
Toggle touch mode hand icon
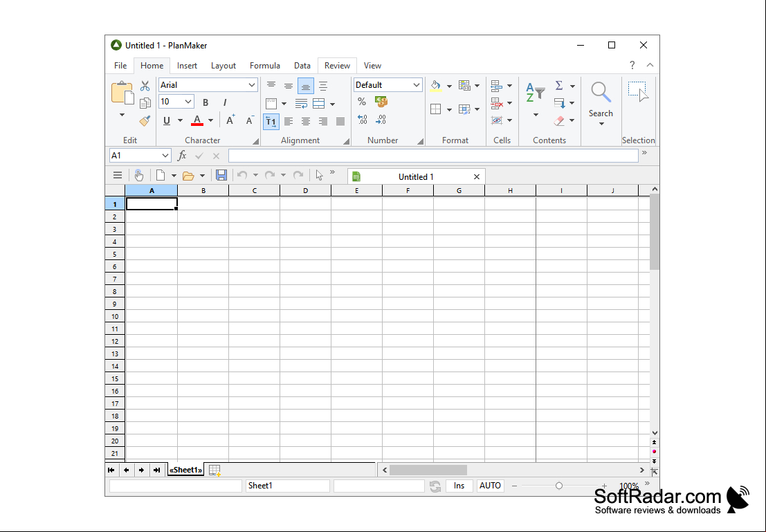click(x=139, y=176)
